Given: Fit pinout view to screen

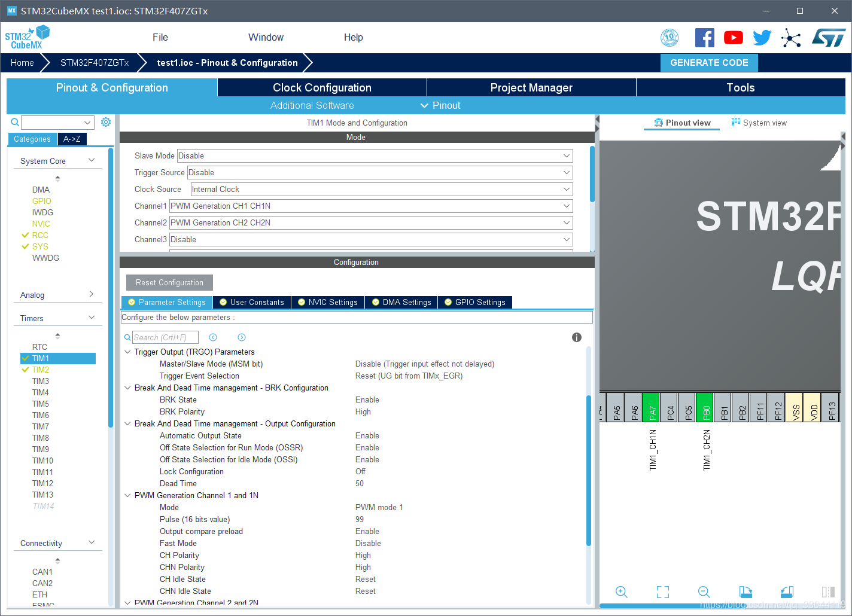Looking at the screenshot, I should [x=663, y=592].
